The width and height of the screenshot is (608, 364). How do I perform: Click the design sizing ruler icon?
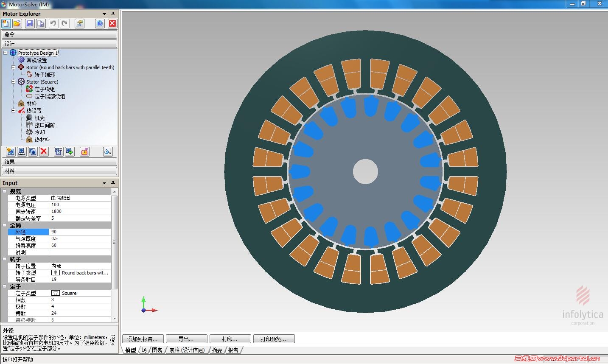(22, 151)
